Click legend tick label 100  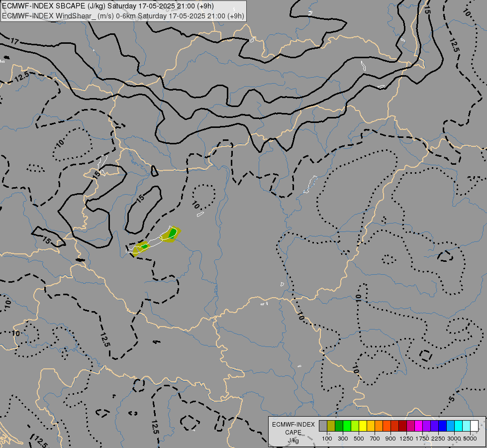point(327,439)
